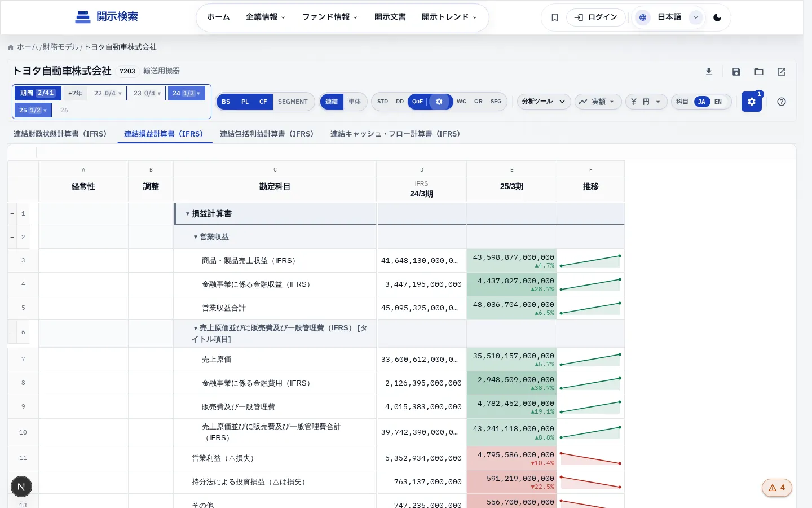Click the 期間 2/41 button
This screenshot has height=508, width=812.
tap(38, 93)
